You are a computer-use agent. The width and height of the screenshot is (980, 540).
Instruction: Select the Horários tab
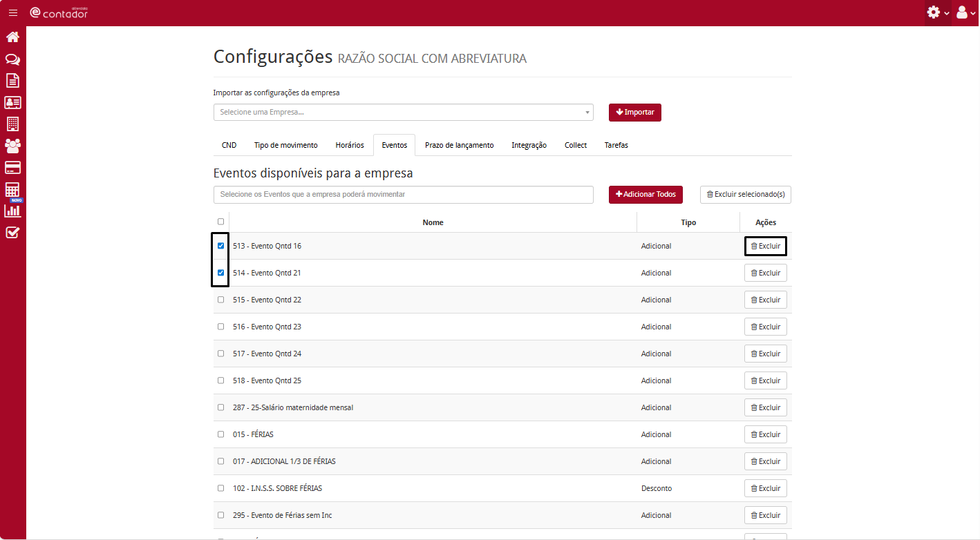click(x=350, y=145)
